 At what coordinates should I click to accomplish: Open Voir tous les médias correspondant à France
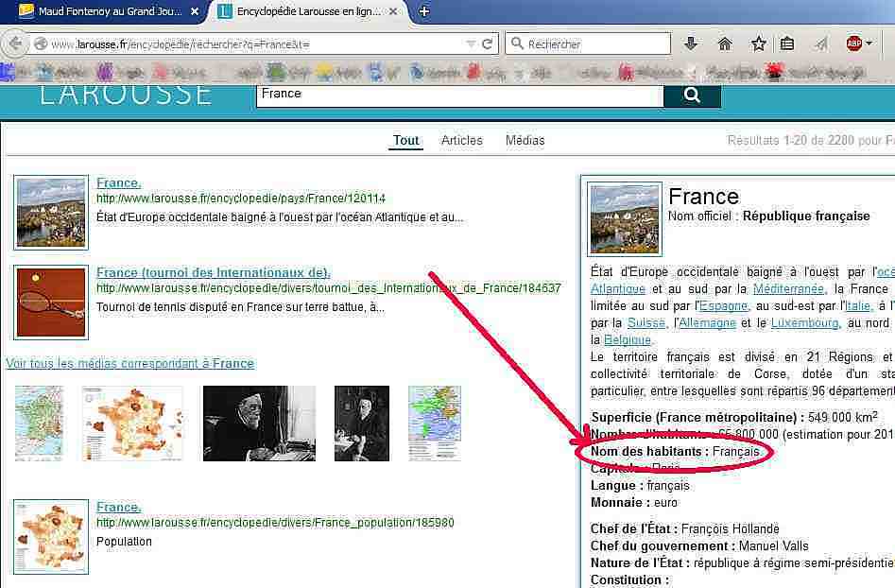[130, 364]
